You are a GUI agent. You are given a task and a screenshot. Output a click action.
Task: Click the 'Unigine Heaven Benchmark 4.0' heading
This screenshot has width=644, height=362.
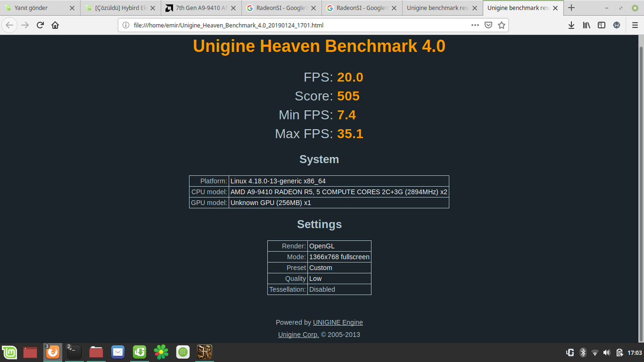point(319,46)
